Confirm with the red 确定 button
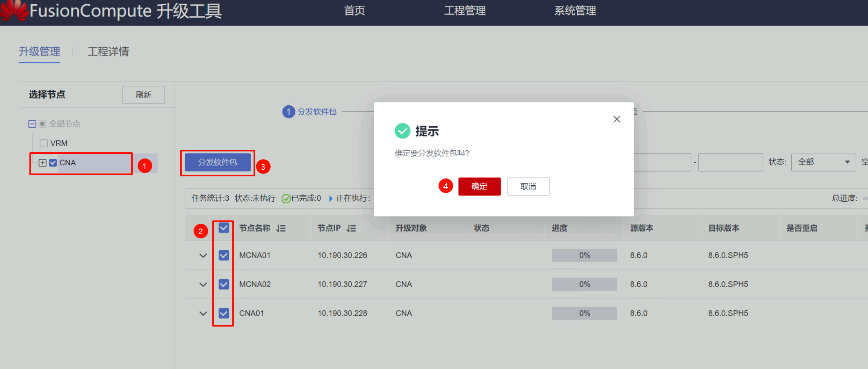868x369 pixels. 479,187
